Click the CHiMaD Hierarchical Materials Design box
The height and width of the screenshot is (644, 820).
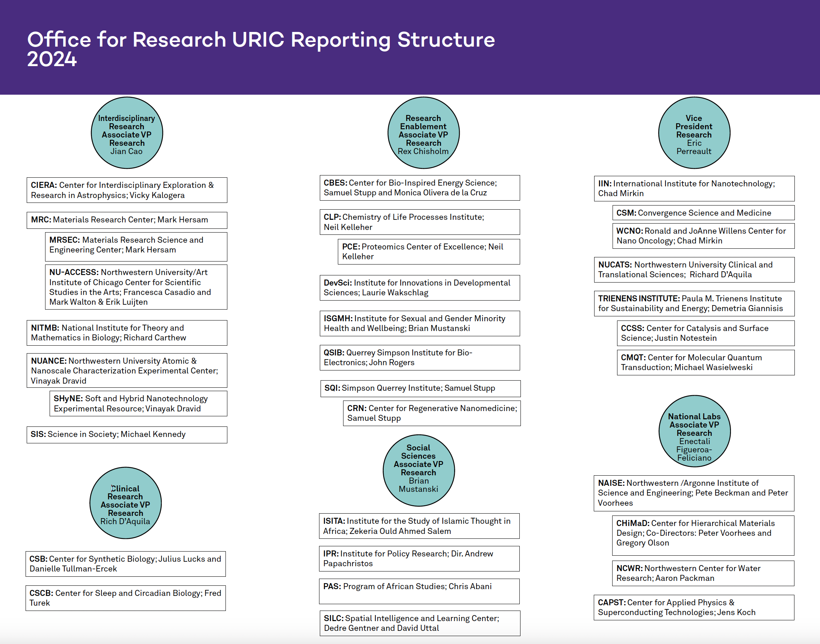703,536
